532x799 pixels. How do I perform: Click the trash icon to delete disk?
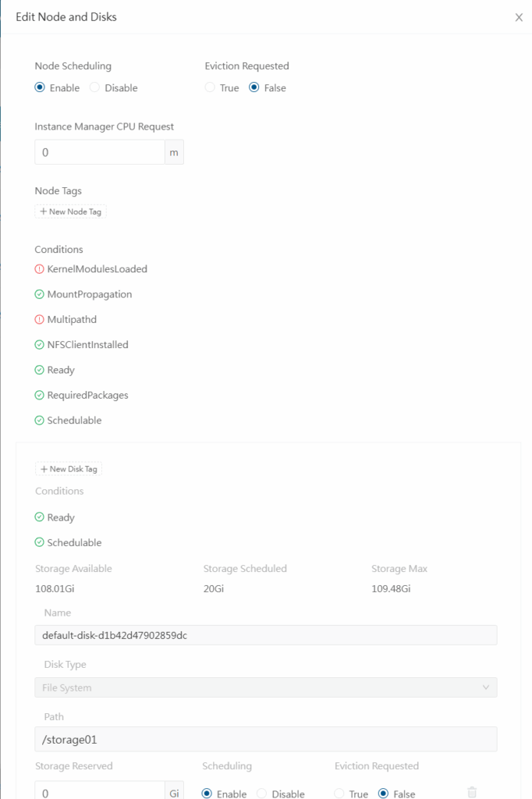[472, 793]
